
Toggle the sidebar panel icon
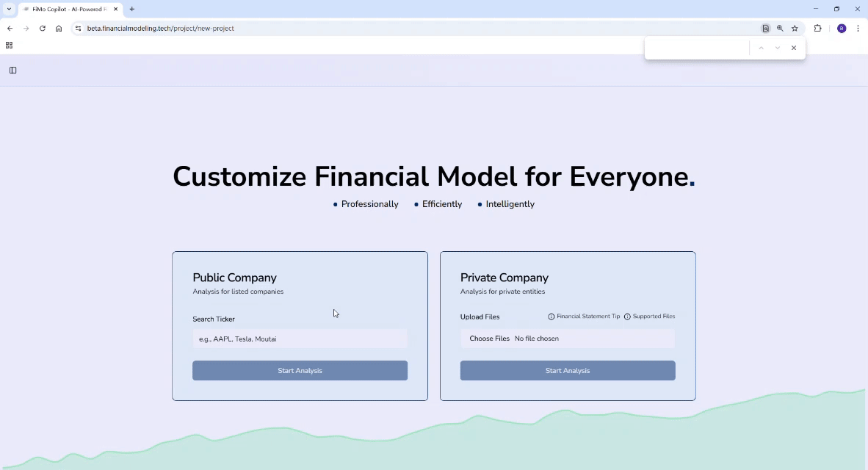point(12,70)
